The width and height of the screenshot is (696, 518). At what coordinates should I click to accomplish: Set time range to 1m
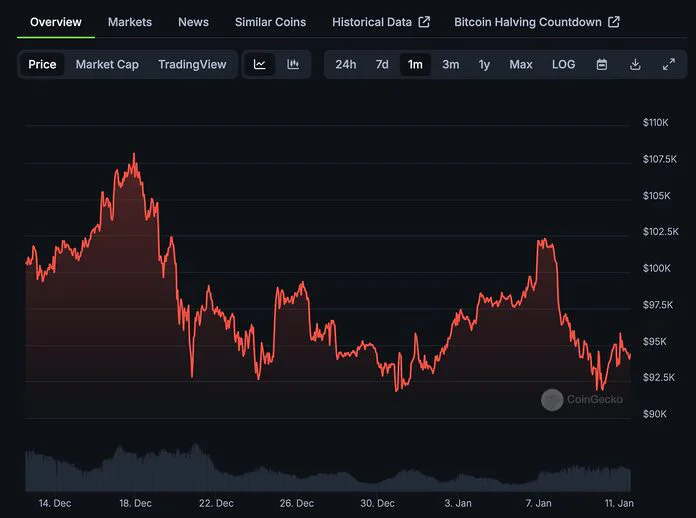point(415,65)
